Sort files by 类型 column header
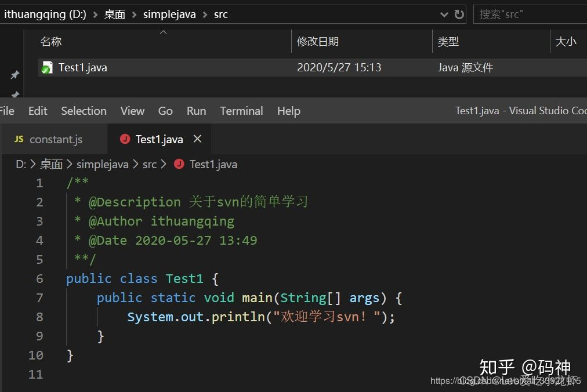Viewport: 587px width, 392px height. (448, 41)
